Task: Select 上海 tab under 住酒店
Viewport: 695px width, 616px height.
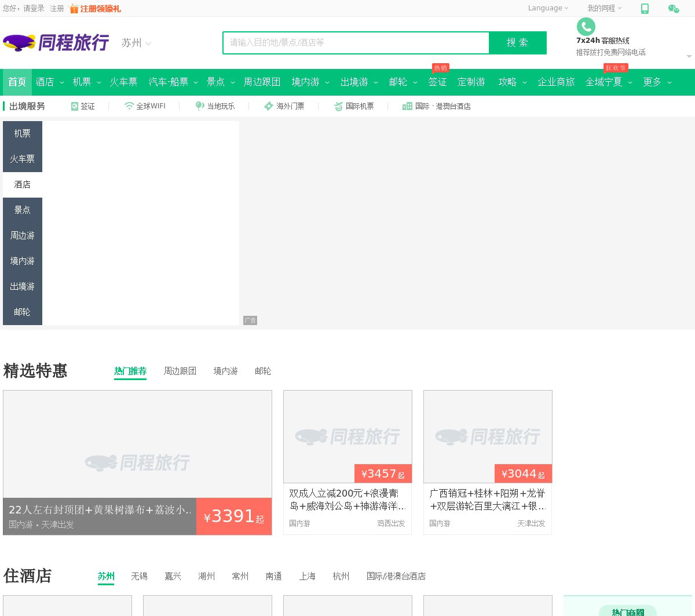Action: (307, 577)
